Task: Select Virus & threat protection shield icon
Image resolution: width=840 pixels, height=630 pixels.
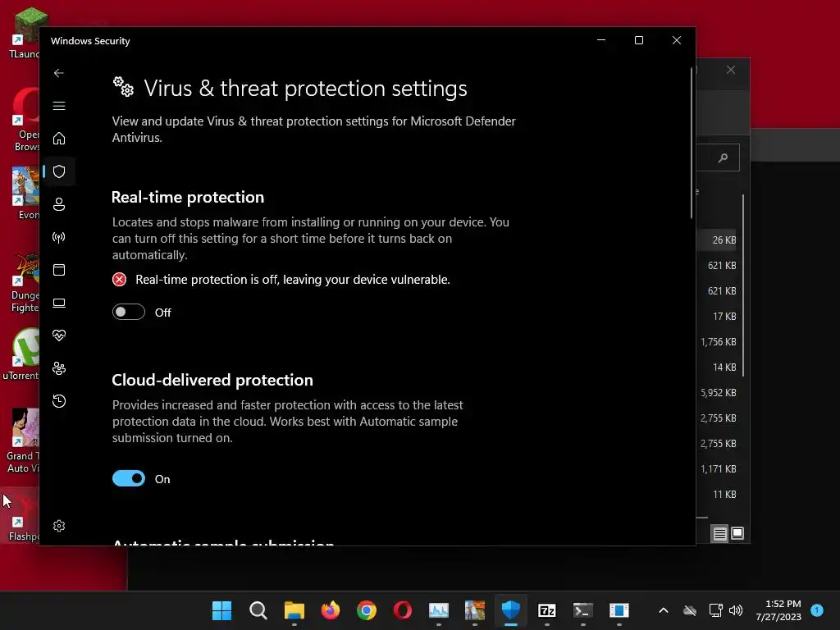Action: coord(59,171)
